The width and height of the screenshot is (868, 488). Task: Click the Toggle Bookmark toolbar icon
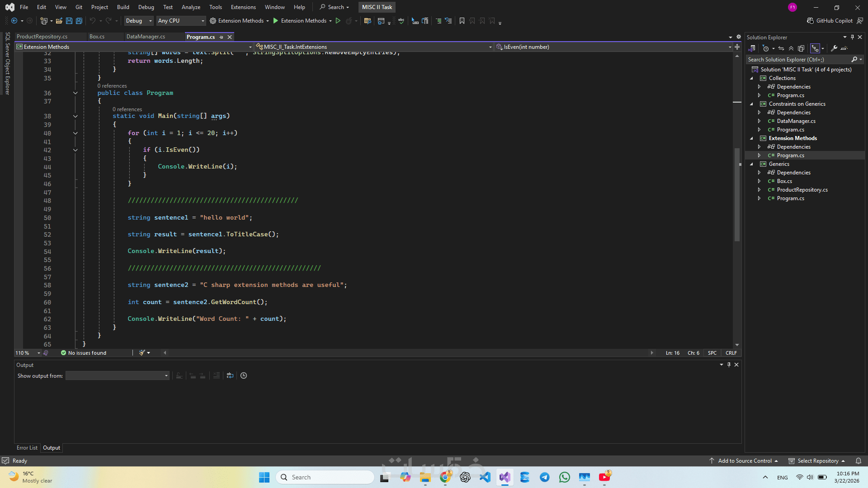pyautogui.click(x=462, y=21)
